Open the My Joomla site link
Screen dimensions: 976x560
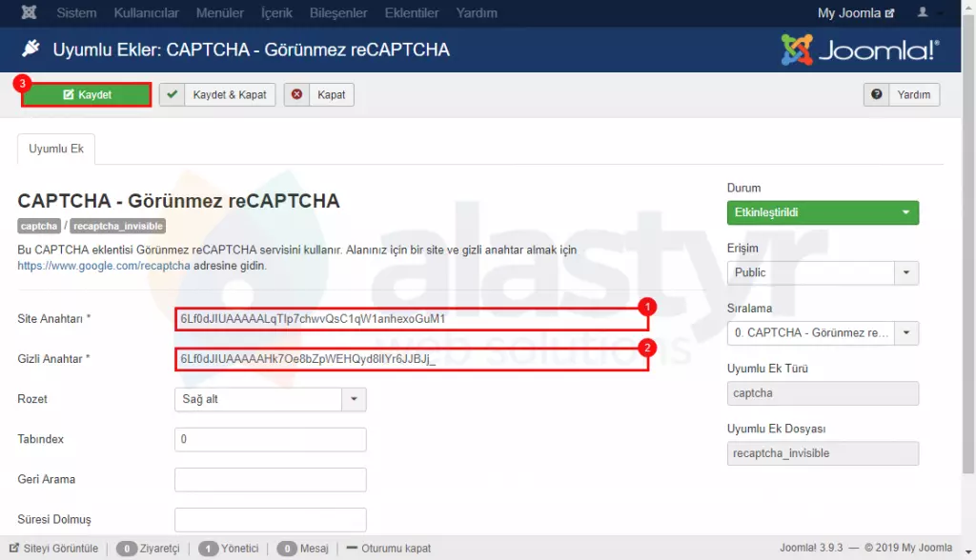click(856, 13)
